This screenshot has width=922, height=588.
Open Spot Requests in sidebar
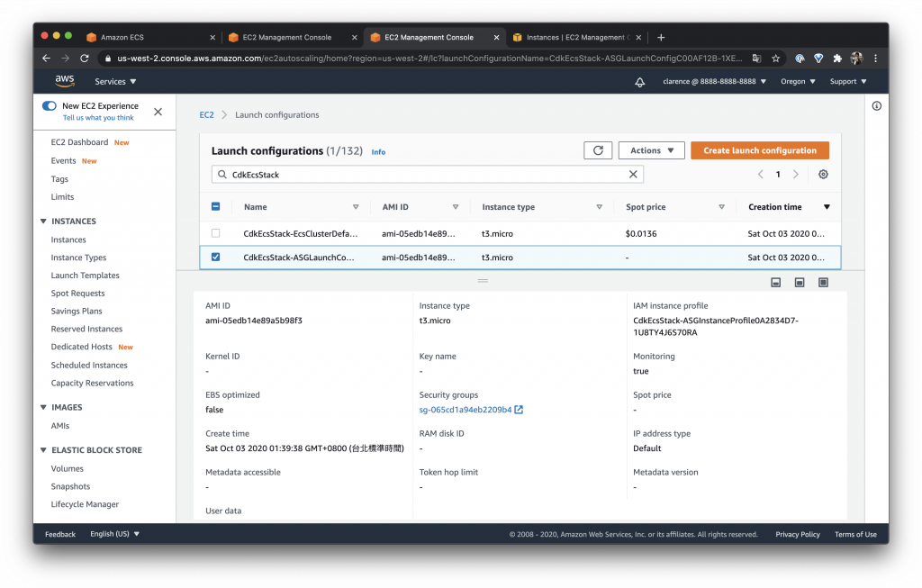point(77,294)
